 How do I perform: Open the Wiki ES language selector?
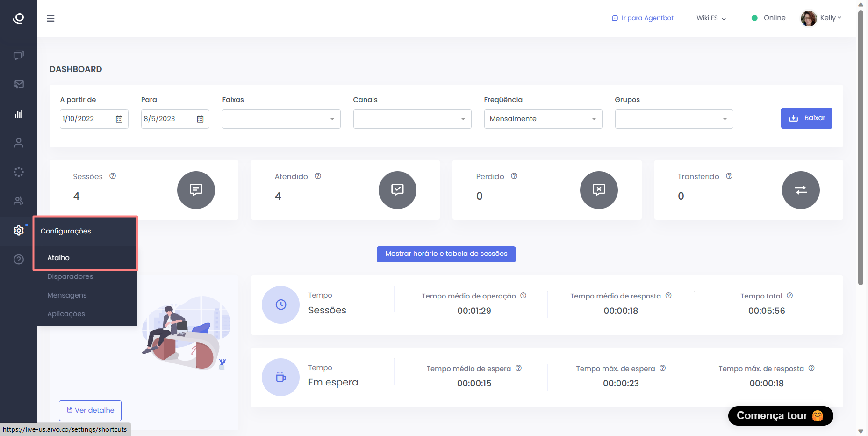point(711,18)
